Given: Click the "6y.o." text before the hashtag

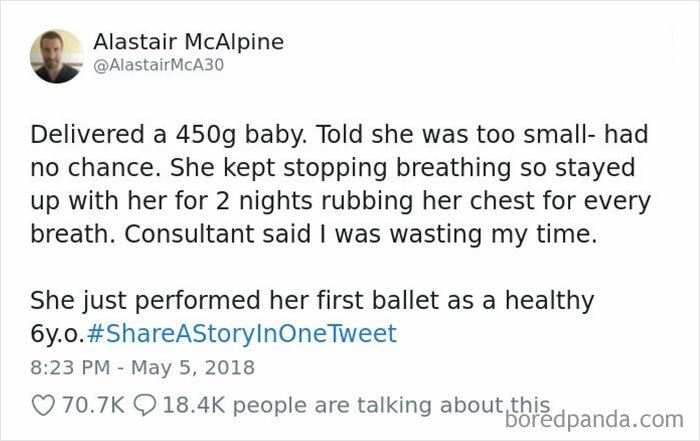Looking at the screenshot, I should click(x=58, y=333).
